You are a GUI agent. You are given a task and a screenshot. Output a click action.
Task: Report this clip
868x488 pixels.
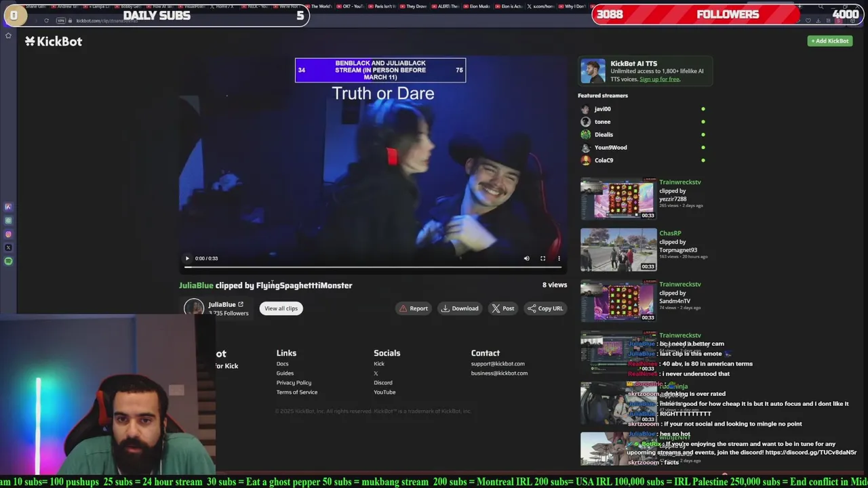pos(413,308)
